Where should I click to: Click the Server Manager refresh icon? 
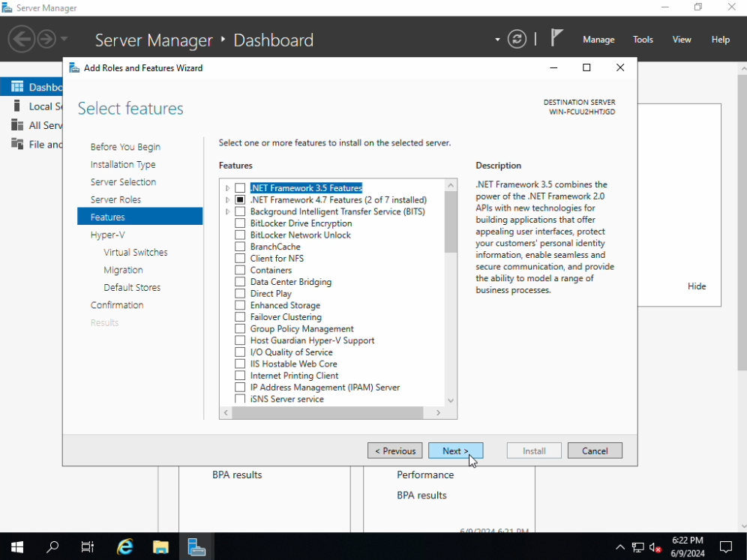coord(517,39)
